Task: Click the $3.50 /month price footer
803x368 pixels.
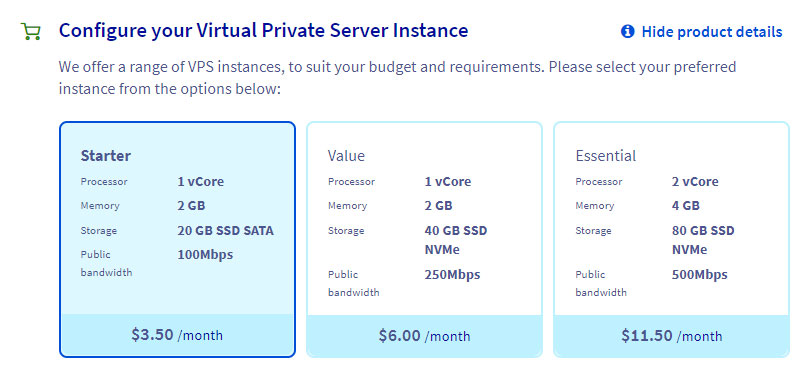Action: click(x=177, y=335)
